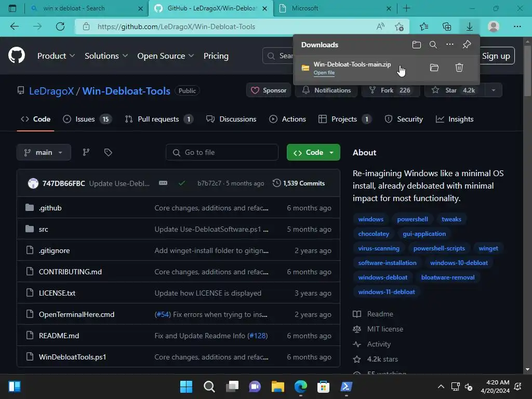This screenshot has height=399, width=532.
Task: Go back to previous page
Action: (14, 26)
